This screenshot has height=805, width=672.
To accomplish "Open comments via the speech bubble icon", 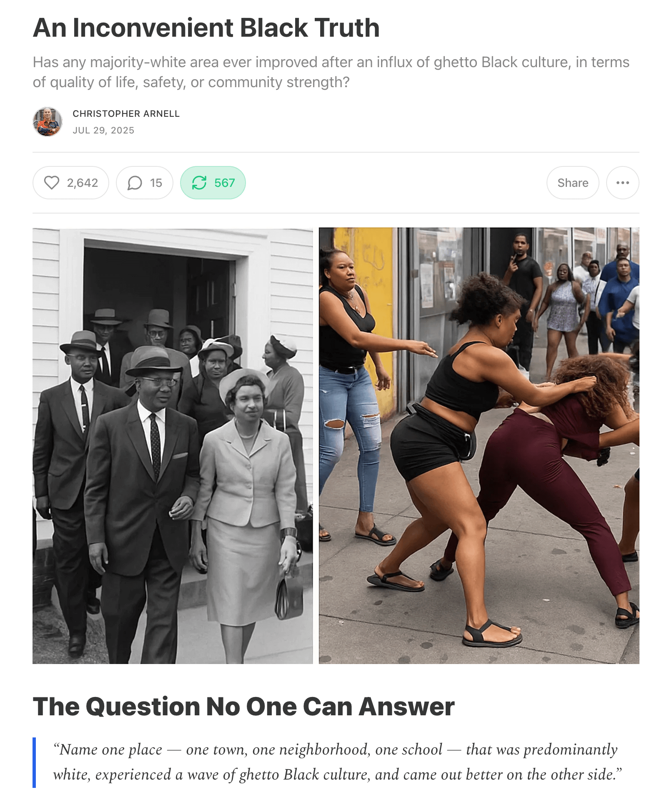I will pyautogui.click(x=134, y=183).
